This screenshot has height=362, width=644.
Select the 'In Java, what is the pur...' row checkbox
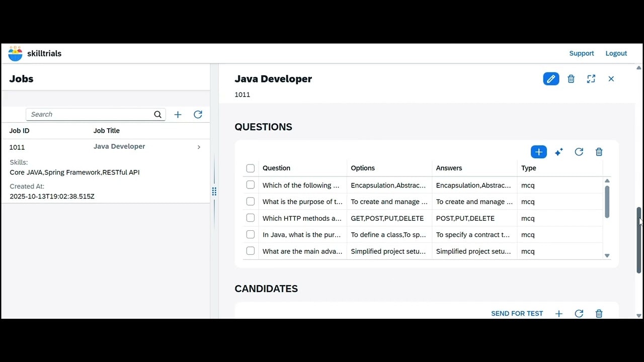click(251, 235)
